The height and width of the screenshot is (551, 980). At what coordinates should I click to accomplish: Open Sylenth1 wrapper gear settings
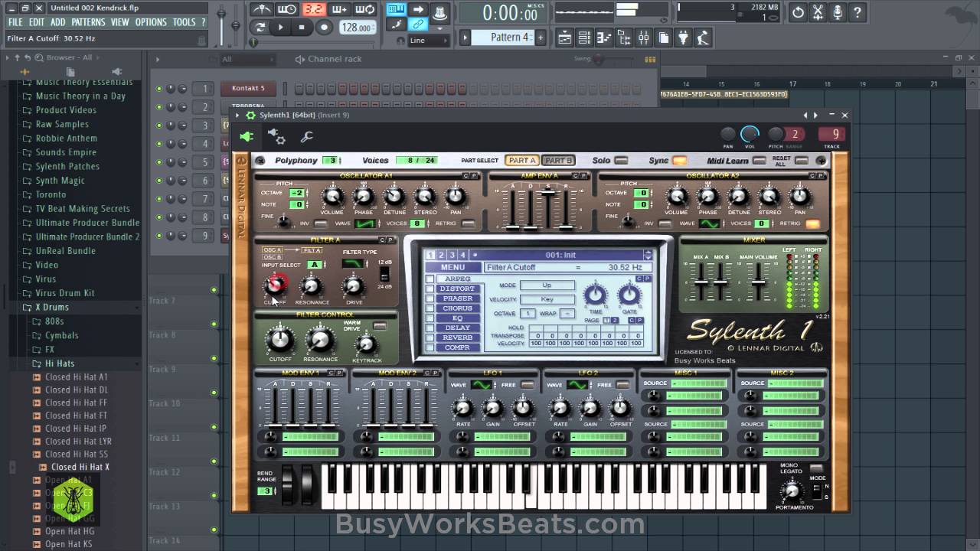click(276, 137)
